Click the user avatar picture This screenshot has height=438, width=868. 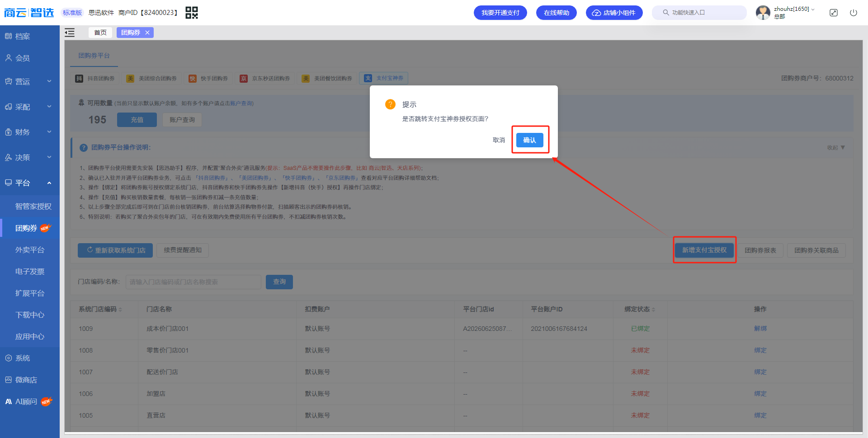[763, 13]
